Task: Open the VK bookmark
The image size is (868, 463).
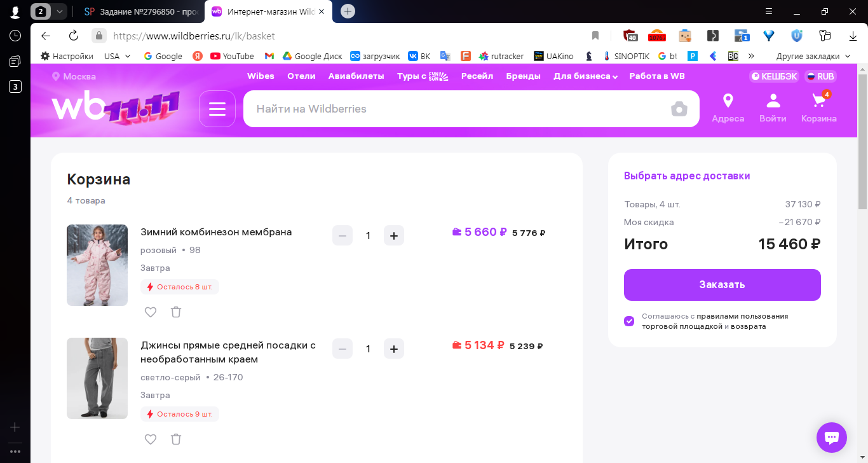Action: 419,56
